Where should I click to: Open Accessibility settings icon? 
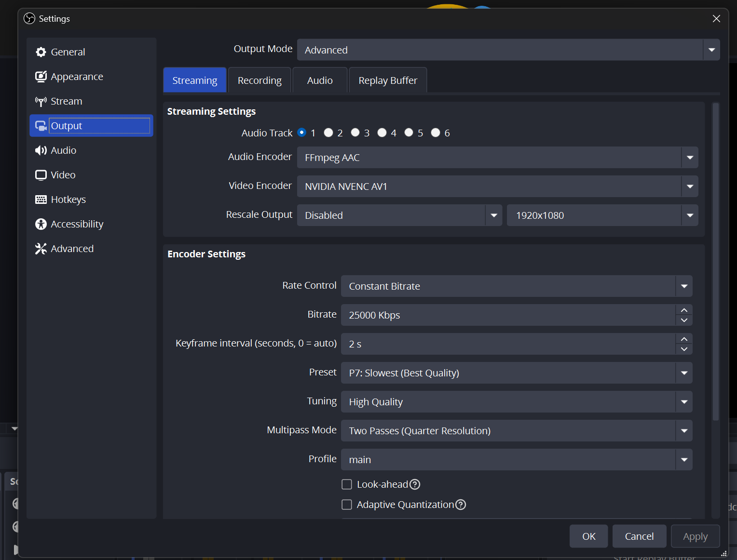point(41,224)
